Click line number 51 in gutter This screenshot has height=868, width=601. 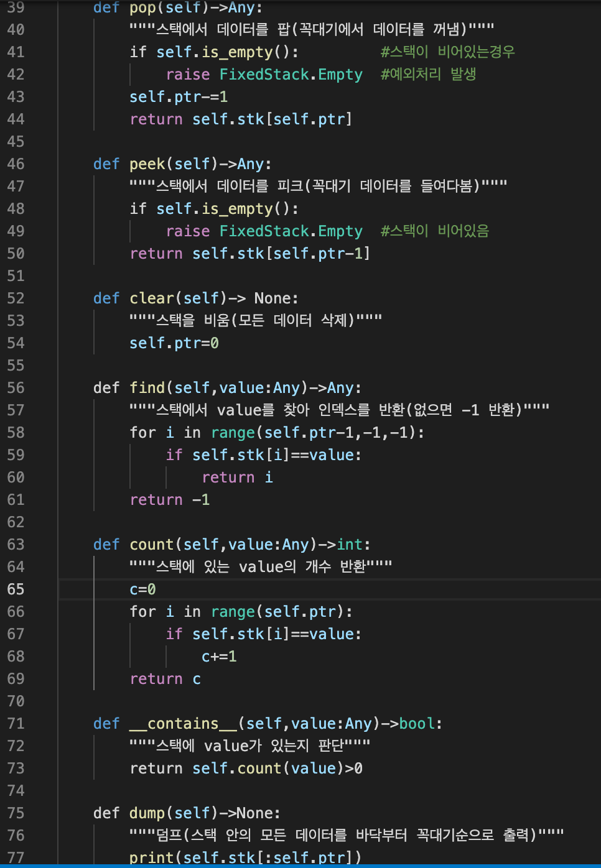(16, 276)
